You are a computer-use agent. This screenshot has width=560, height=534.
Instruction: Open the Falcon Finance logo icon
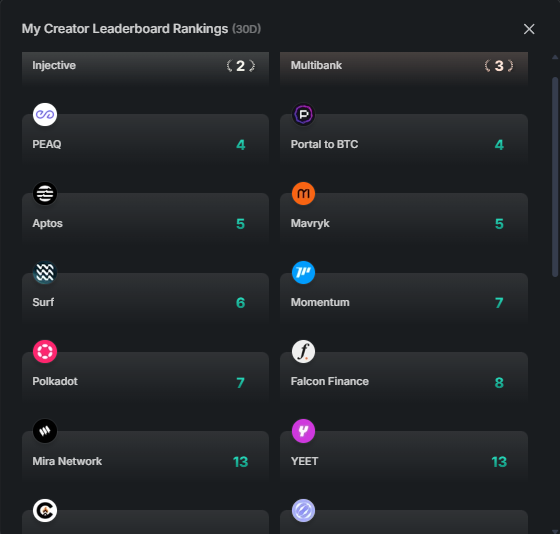click(303, 351)
